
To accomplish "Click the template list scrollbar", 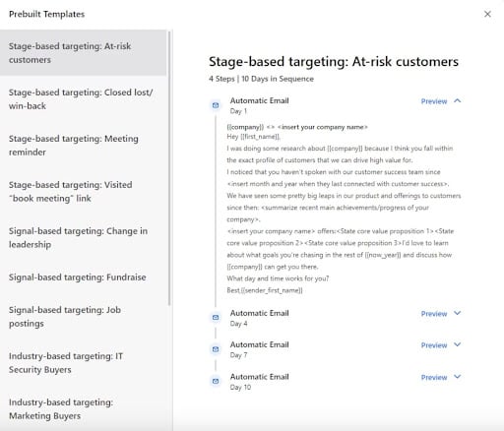I will [x=169, y=168].
